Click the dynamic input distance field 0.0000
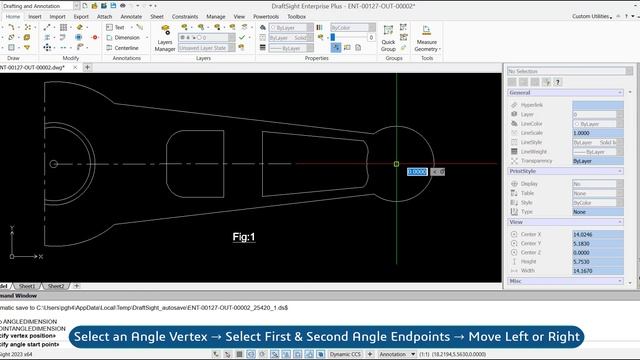Screen dimensions: 640x360 pyautogui.click(x=417, y=172)
